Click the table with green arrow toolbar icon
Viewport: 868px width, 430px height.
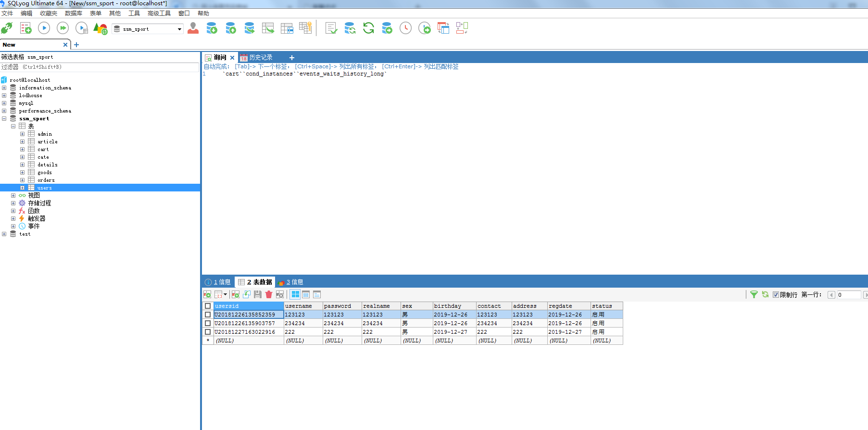268,28
